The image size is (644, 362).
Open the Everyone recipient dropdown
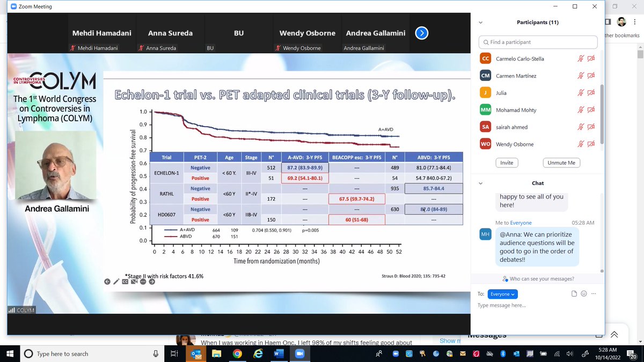(502, 294)
